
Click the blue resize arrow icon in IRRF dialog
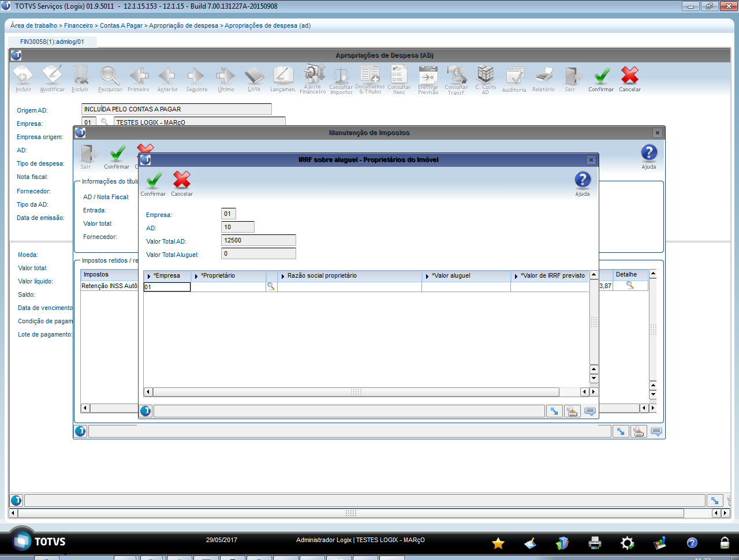coord(554,411)
